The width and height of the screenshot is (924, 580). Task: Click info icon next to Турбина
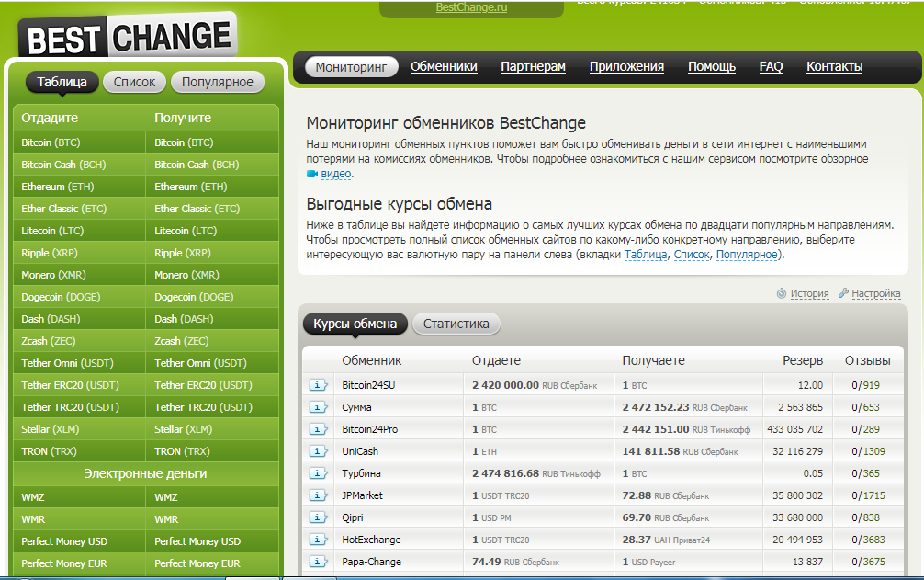tap(318, 474)
